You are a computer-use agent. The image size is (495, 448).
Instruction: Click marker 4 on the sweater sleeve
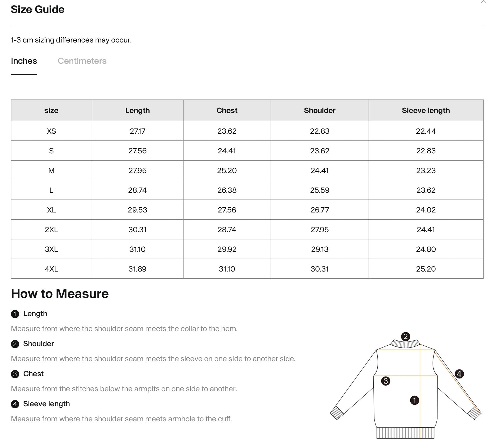point(459,374)
